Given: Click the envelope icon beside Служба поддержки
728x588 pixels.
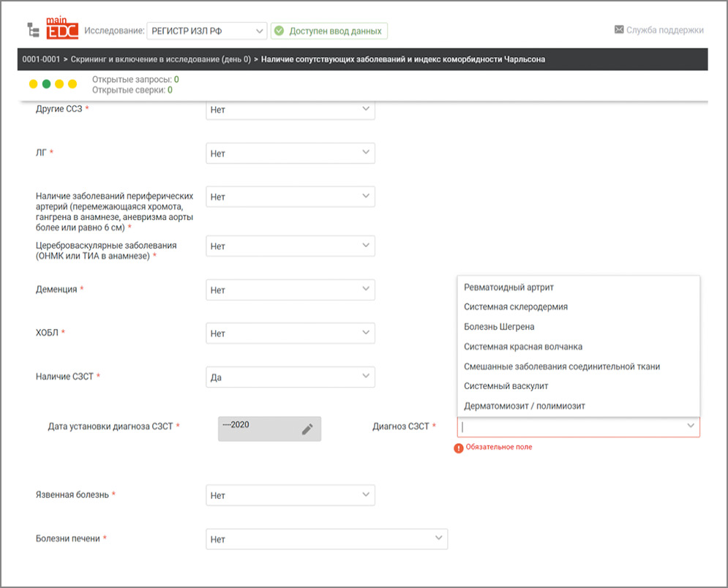Looking at the screenshot, I should coord(619,30).
